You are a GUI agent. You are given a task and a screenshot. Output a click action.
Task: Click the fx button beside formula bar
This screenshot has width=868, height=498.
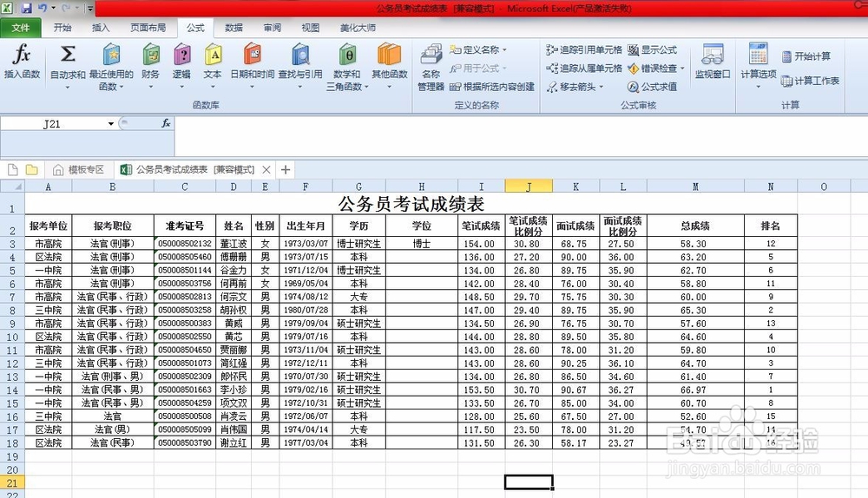166,123
